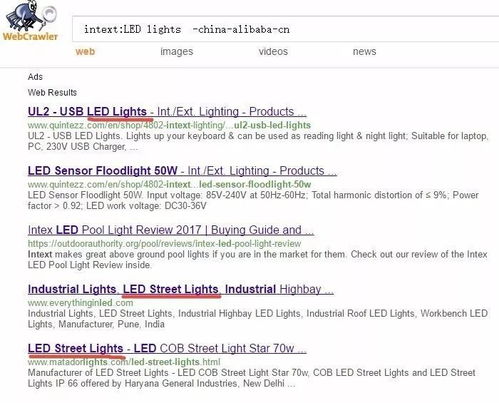
Task: Open the videos tab
Action: pyautogui.click(x=273, y=51)
